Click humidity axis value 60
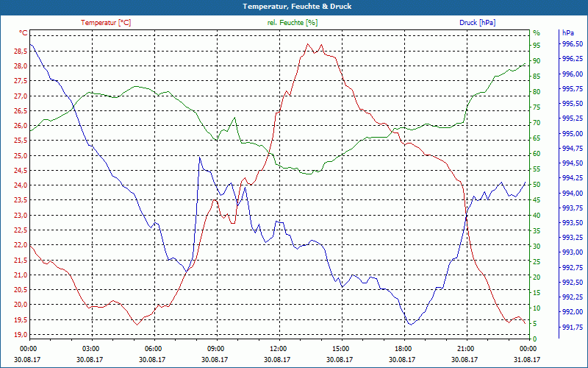The width and height of the screenshot is (588, 368). [x=537, y=154]
